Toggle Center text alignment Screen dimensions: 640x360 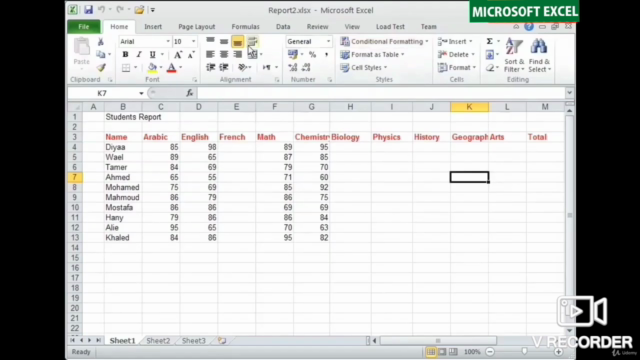point(224,54)
